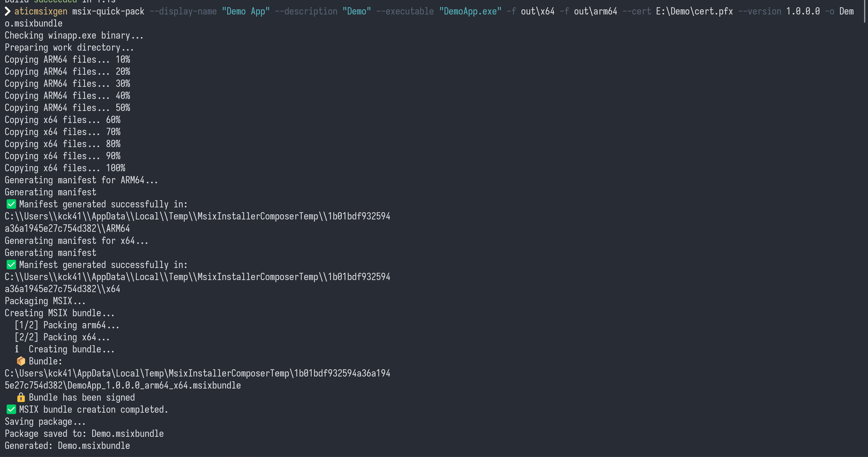Click the "Demo App" string argument
868x457 pixels.
[246, 11]
